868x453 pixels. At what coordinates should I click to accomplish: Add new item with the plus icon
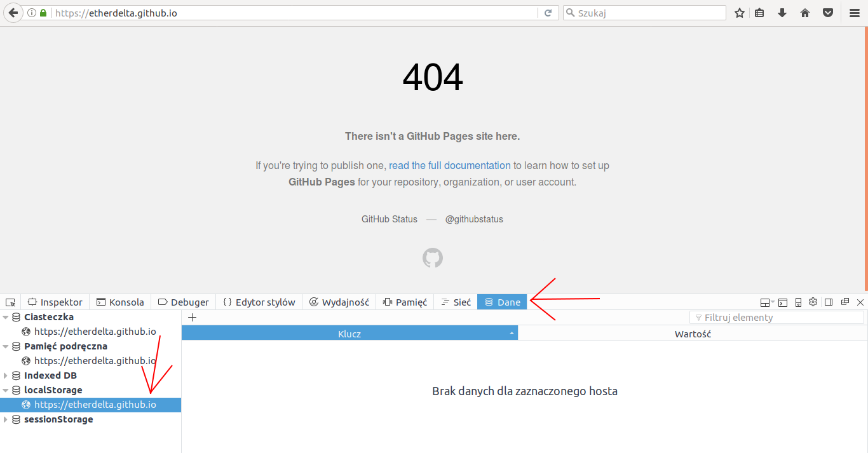193,318
